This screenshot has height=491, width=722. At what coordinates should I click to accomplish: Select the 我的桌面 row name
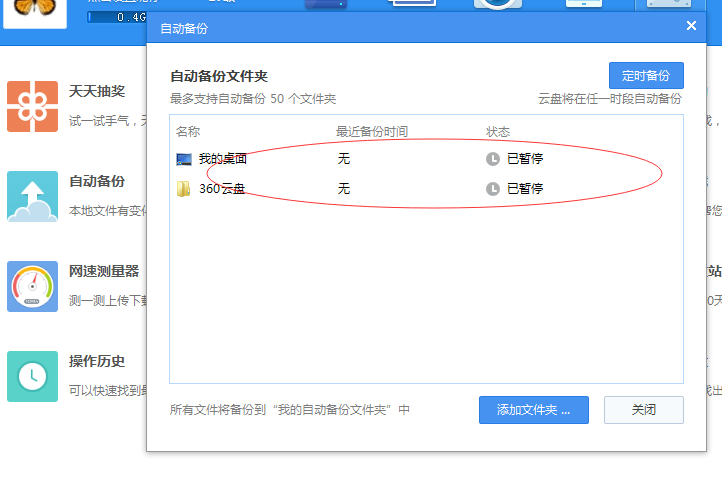[x=223, y=159]
